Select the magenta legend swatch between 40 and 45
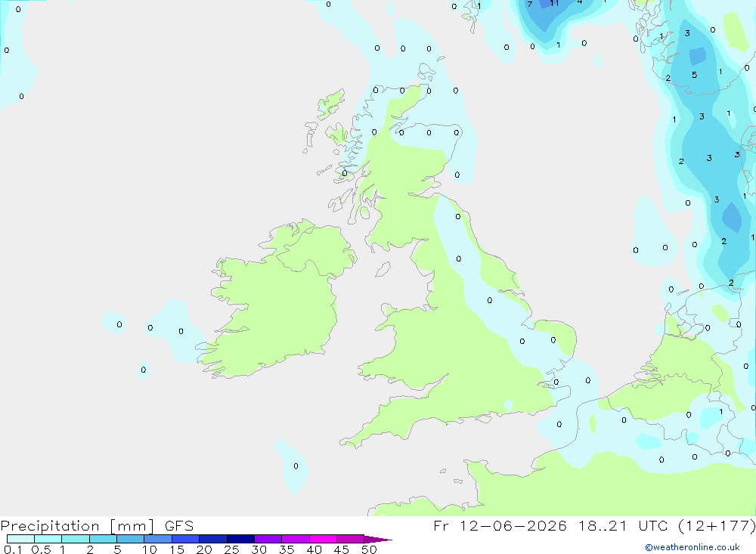 click(x=323, y=539)
